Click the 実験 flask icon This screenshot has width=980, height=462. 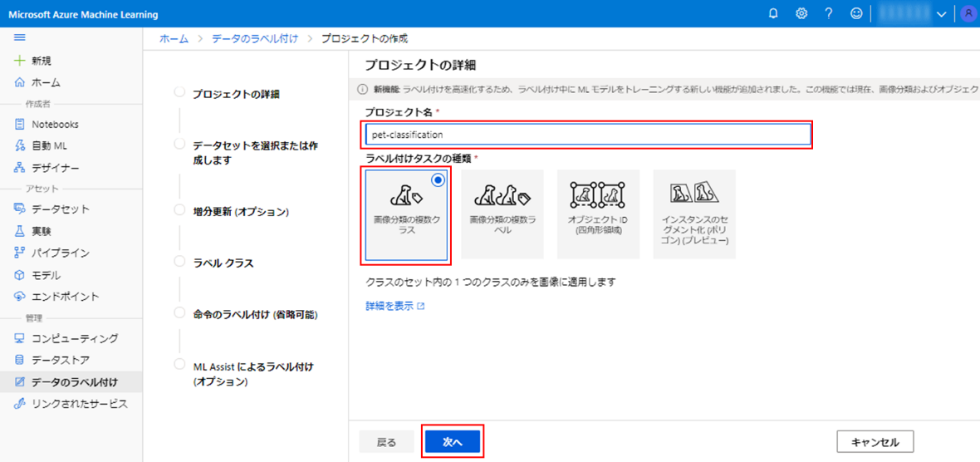point(19,231)
